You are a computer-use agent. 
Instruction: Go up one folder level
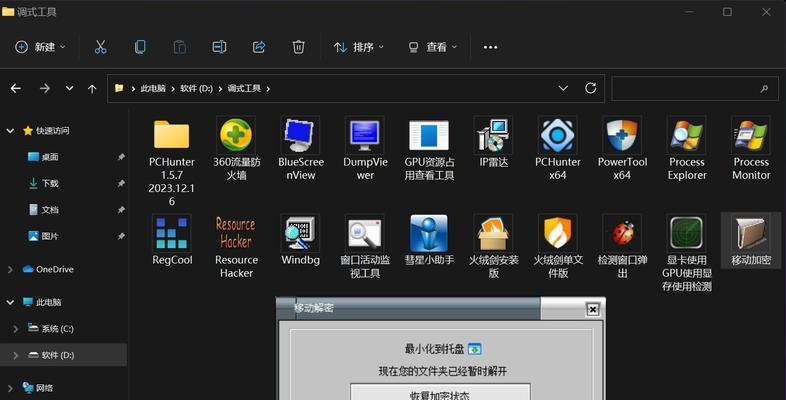[92, 89]
